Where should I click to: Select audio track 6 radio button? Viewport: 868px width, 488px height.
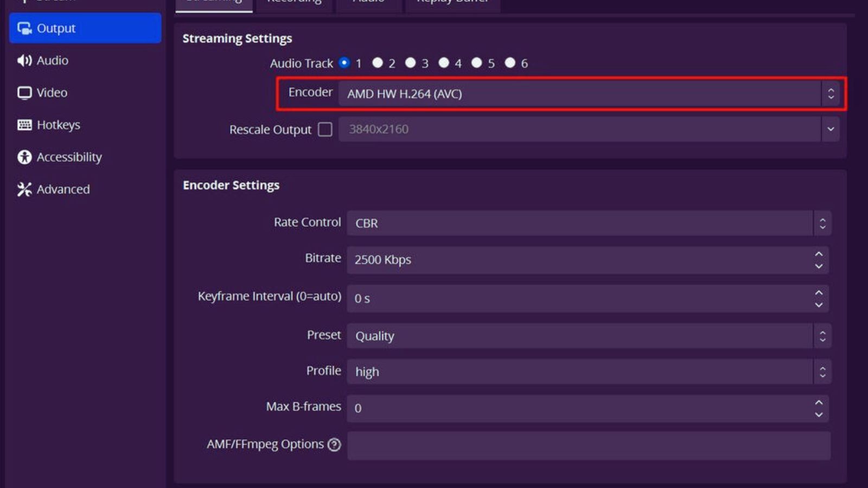[510, 63]
